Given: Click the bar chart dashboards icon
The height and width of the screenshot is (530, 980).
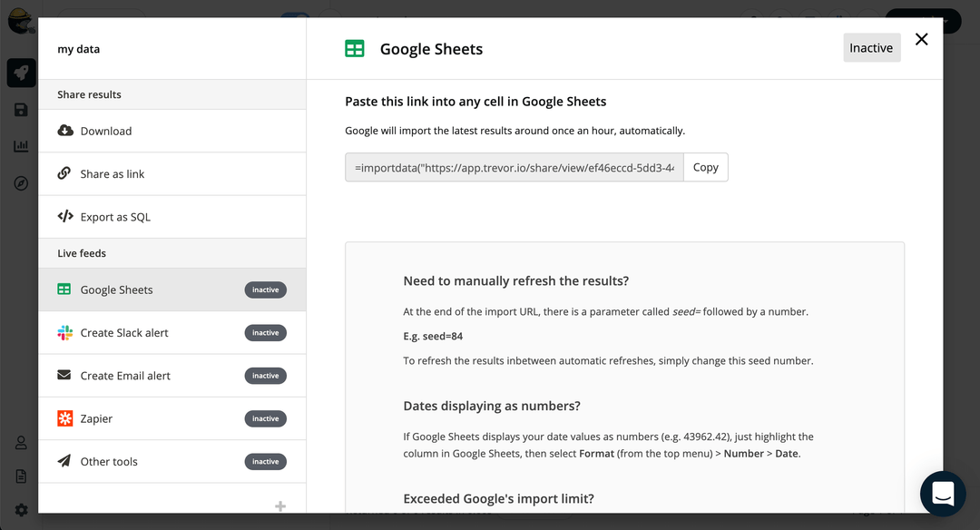Looking at the screenshot, I should click(x=20, y=145).
